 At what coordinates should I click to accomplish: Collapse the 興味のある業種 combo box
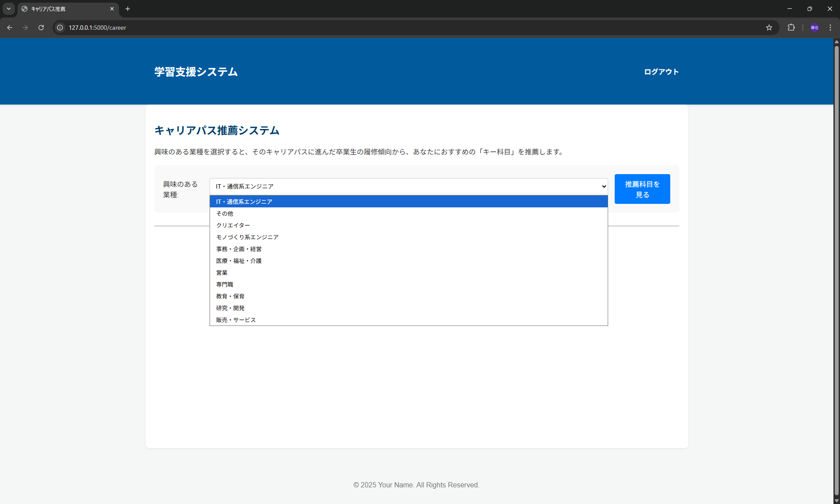(408, 186)
